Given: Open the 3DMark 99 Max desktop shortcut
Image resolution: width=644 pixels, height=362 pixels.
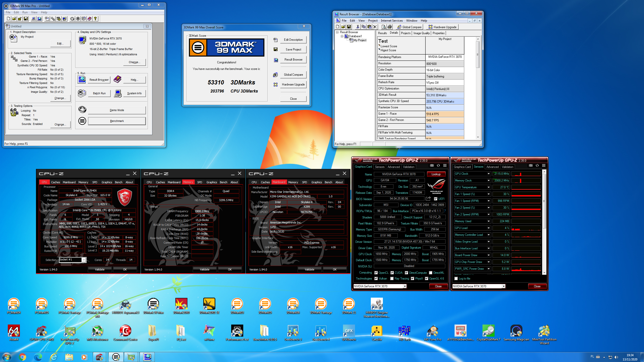Looking at the screenshot, I should (153, 306).
